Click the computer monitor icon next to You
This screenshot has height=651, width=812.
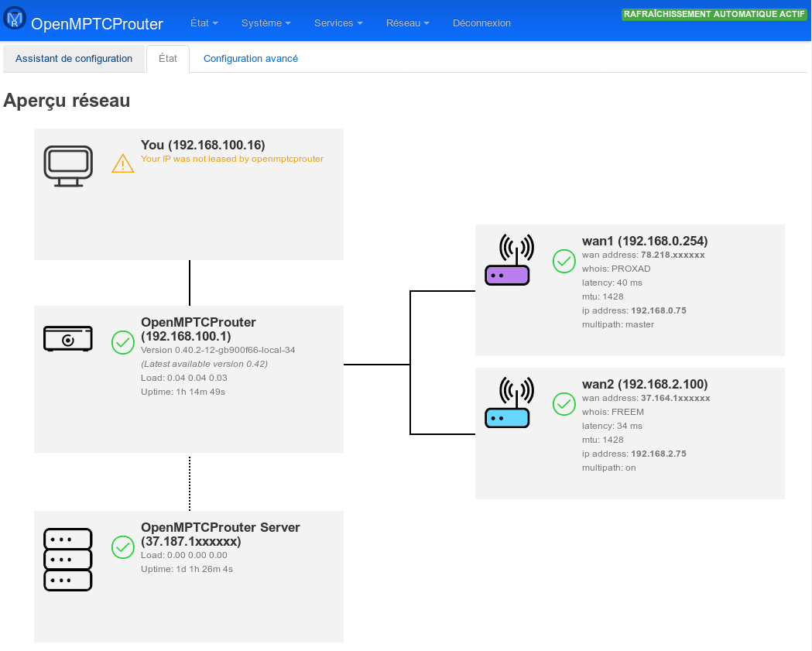68,166
